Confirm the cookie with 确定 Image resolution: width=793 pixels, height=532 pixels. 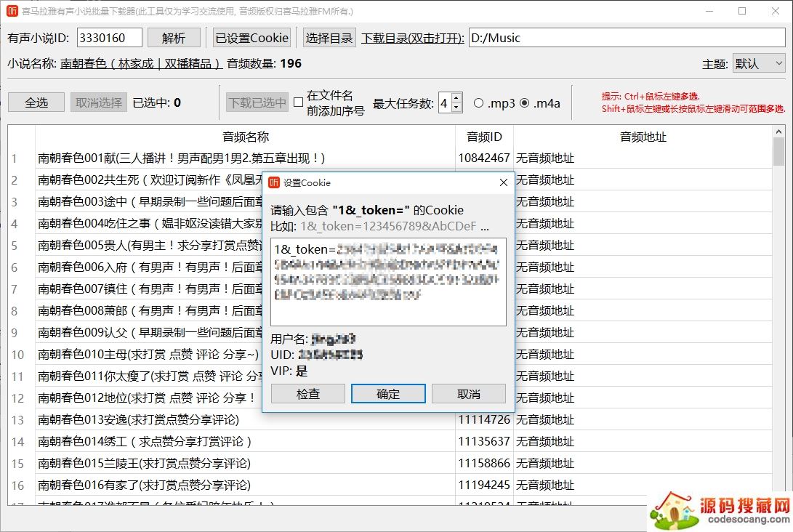click(x=388, y=394)
